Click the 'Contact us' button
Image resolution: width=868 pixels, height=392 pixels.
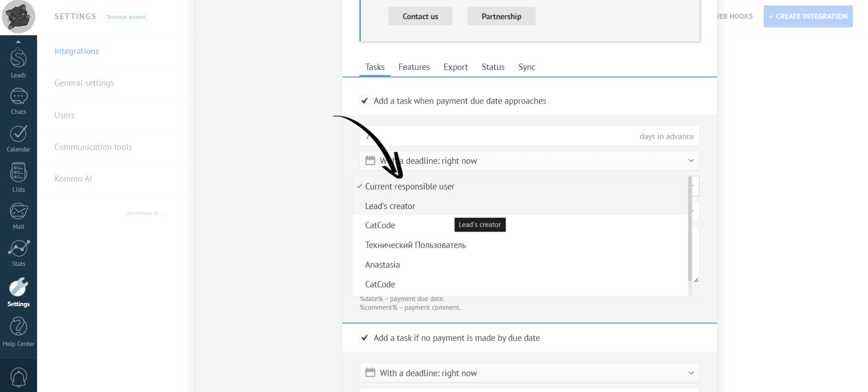pyautogui.click(x=420, y=16)
